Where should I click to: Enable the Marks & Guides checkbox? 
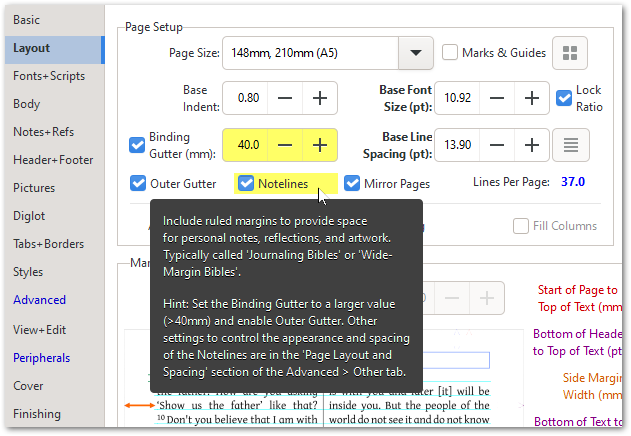click(x=450, y=53)
